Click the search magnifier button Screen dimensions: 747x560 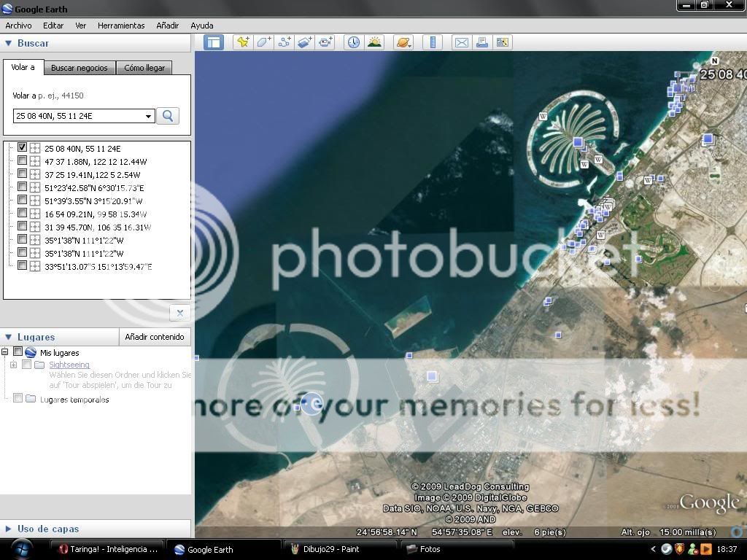pyautogui.click(x=168, y=116)
